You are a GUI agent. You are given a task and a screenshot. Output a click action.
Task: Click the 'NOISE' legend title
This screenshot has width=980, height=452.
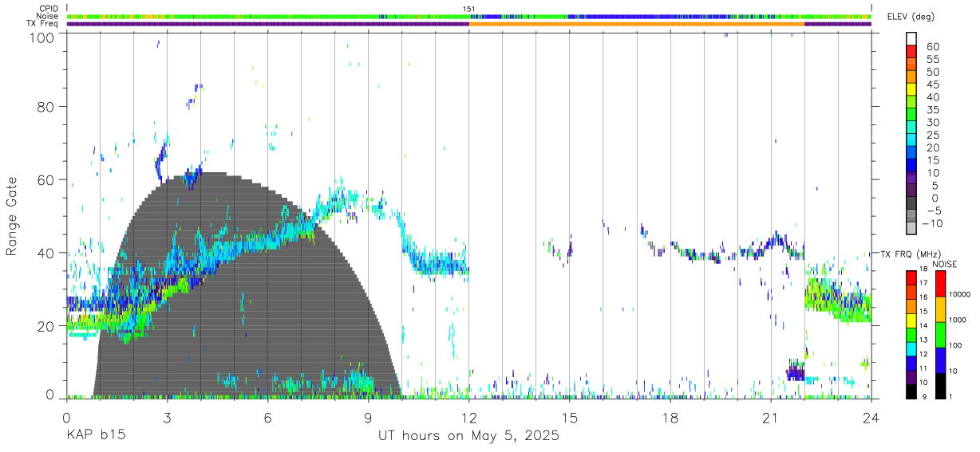(x=946, y=264)
